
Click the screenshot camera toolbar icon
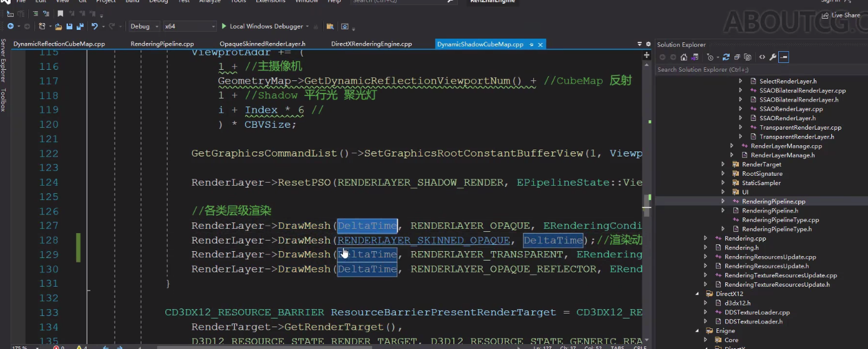coord(344,26)
